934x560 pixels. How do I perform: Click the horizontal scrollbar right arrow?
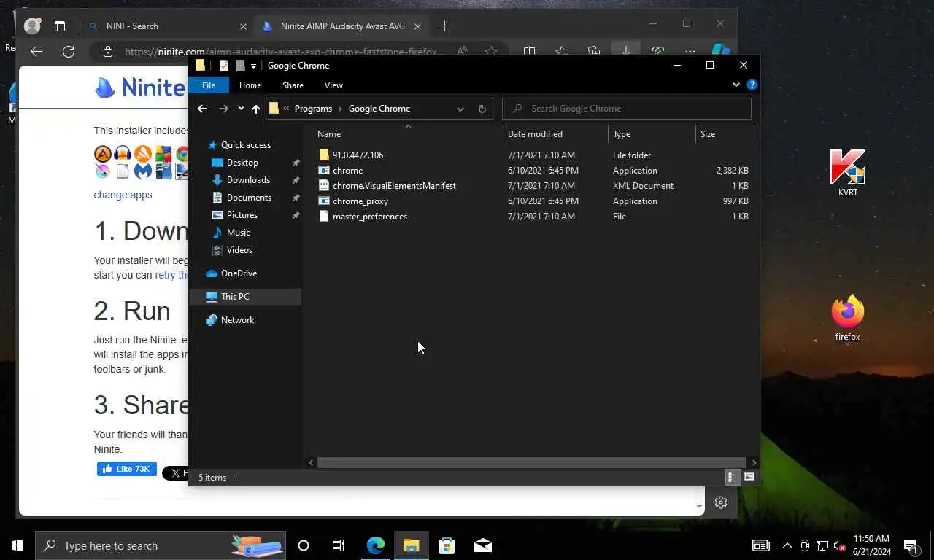coord(754,462)
